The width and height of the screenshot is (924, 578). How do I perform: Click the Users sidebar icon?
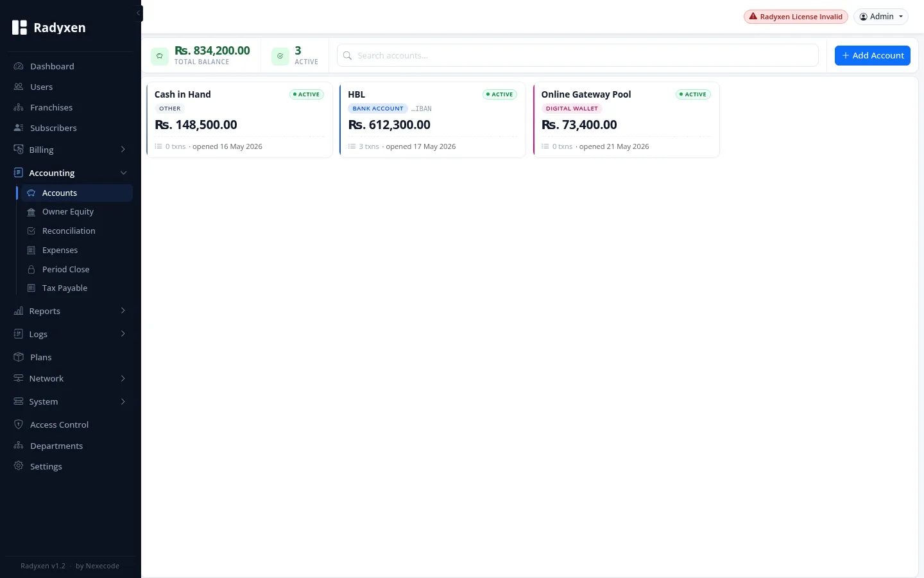pyautogui.click(x=19, y=87)
